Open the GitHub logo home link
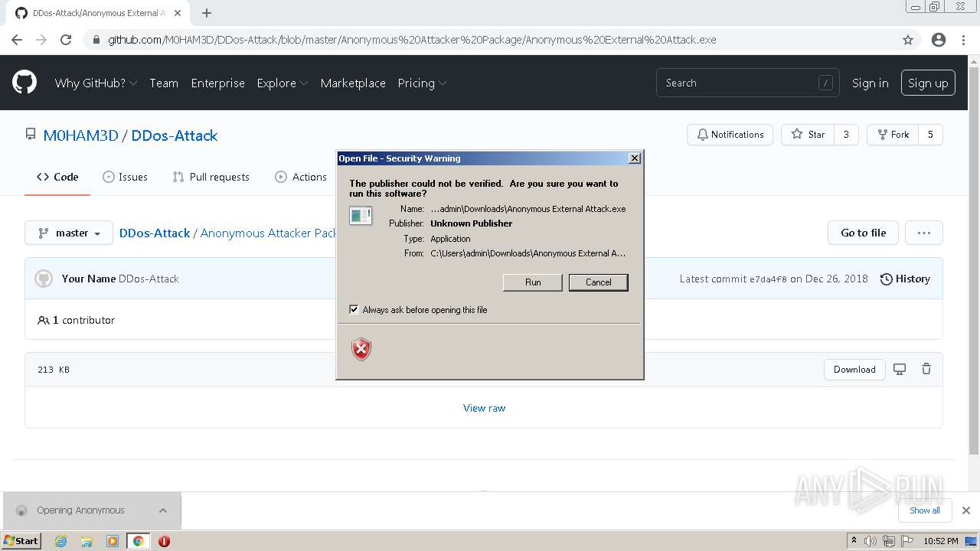 pyautogui.click(x=24, y=83)
